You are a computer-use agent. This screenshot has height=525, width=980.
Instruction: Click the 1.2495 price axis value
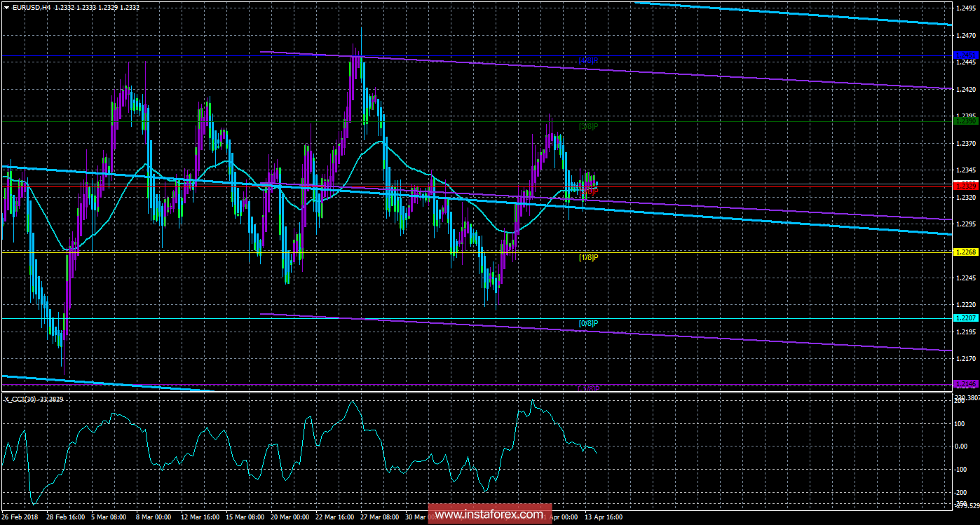(x=965, y=8)
